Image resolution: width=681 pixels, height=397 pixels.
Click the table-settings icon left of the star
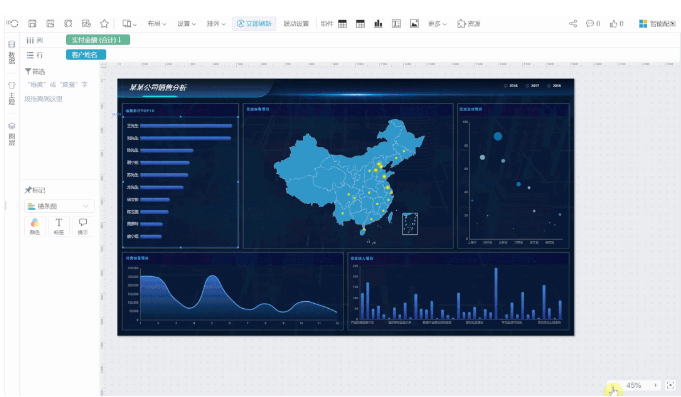pyautogui.click(x=86, y=23)
